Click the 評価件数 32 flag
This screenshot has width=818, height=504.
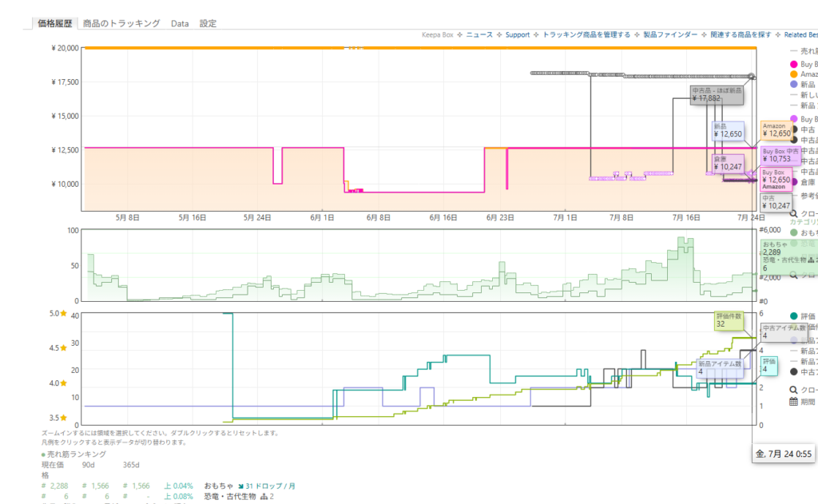point(729,320)
